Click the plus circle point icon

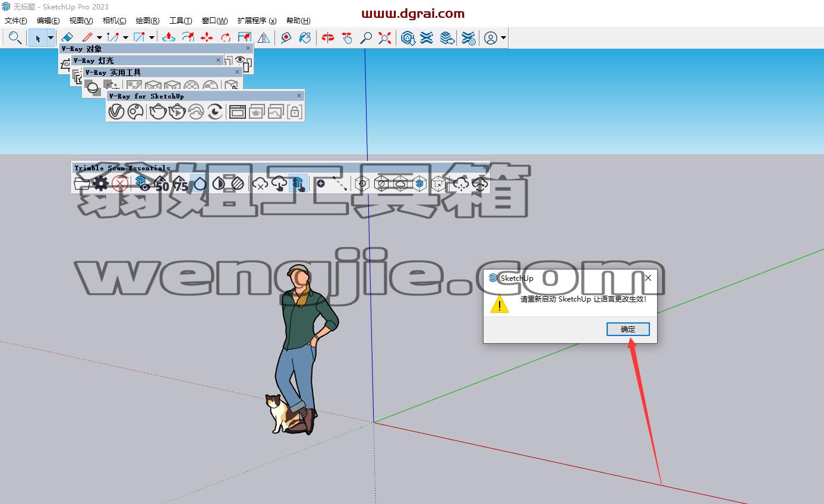321,184
